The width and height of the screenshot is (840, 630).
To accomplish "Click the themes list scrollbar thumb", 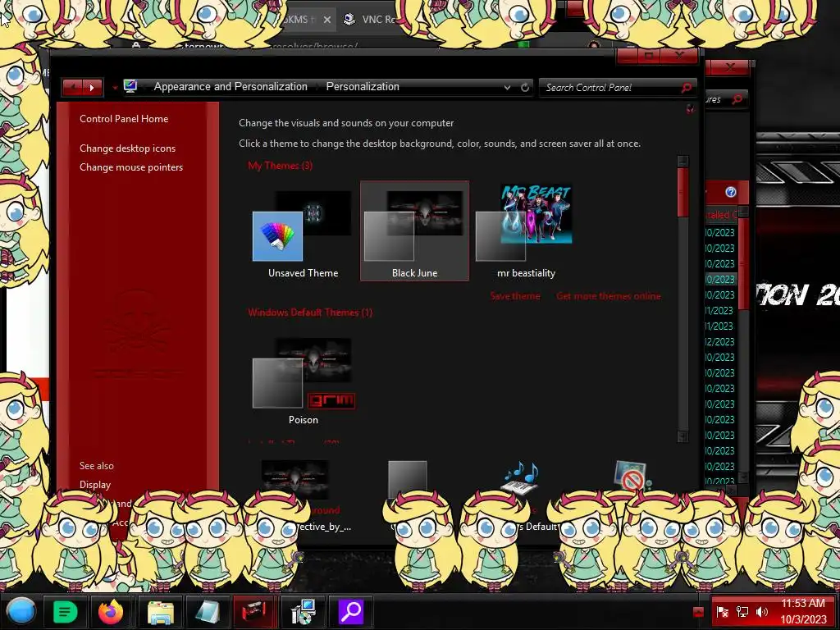I will (682, 192).
